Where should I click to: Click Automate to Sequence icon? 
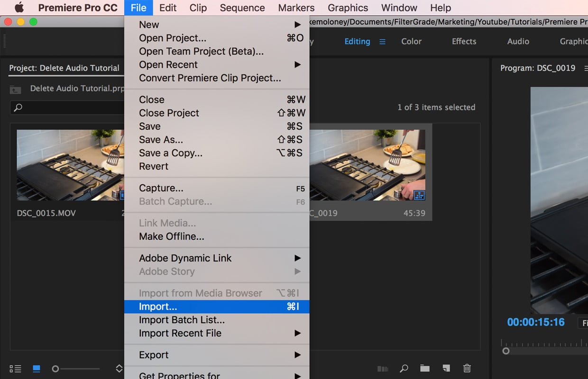point(383,369)
